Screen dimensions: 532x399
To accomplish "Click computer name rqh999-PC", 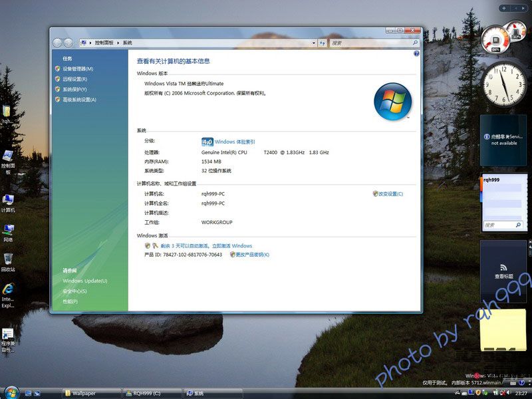I will tap(213, 194).
